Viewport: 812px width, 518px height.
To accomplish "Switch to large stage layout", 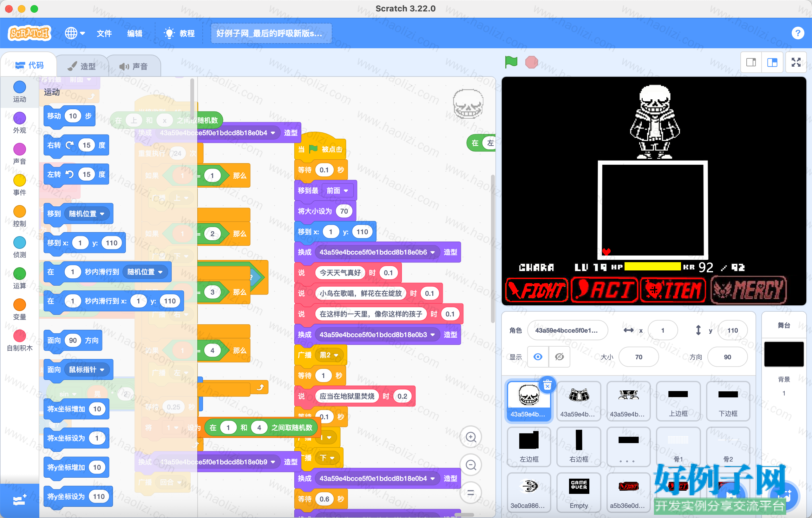I will (772, 62).
